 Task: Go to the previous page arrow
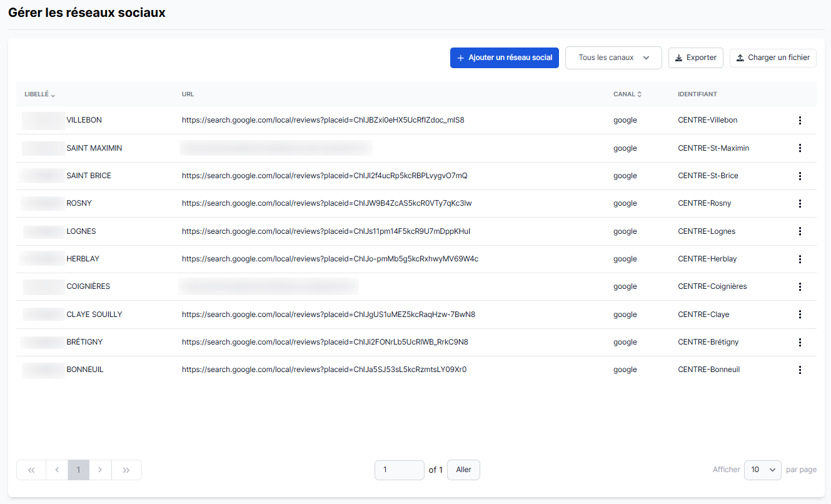tap(57, 470)
